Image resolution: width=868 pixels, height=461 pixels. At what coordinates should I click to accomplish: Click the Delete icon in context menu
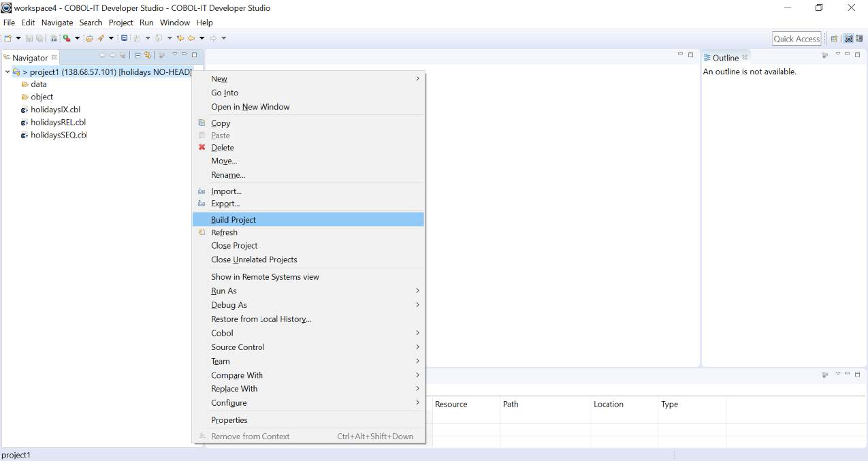coord(202,148)
